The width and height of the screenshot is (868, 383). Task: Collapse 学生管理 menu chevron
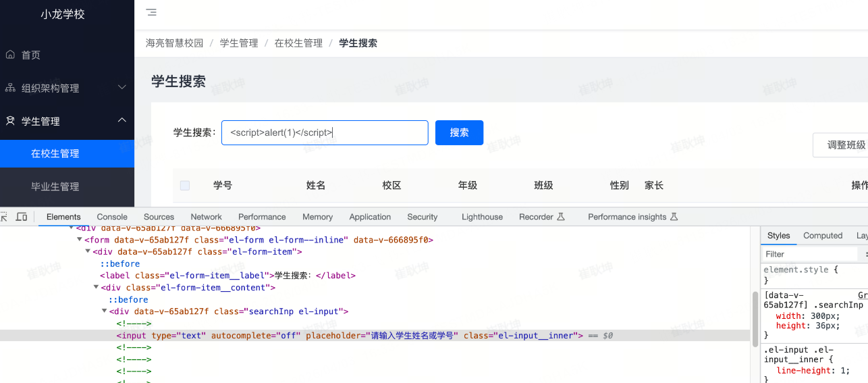coord(122,120)
